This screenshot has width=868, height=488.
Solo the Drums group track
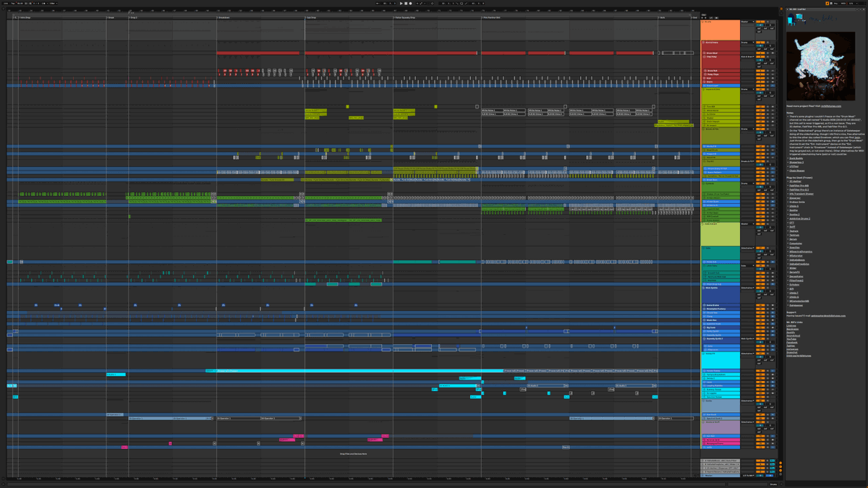click(x=767, y=22)
